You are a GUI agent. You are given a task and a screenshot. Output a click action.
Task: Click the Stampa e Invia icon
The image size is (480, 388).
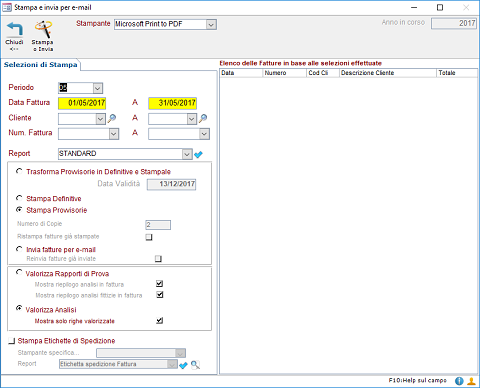44,29
